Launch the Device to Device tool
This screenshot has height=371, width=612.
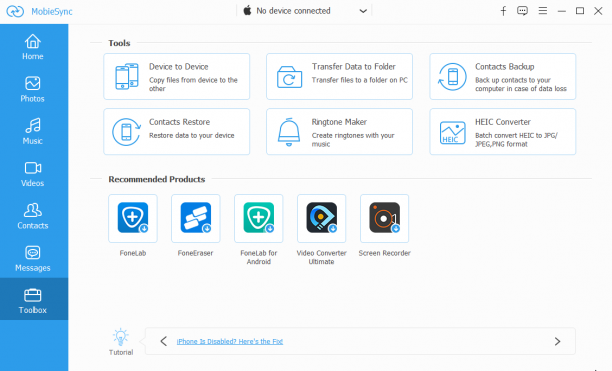coord(177,76)
